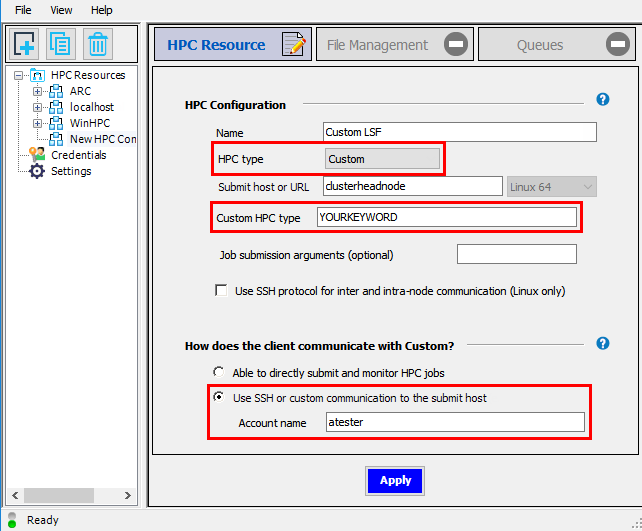Select Credentials in the tree
Screen dimensions: 642x531
click(x=79, y=155)
